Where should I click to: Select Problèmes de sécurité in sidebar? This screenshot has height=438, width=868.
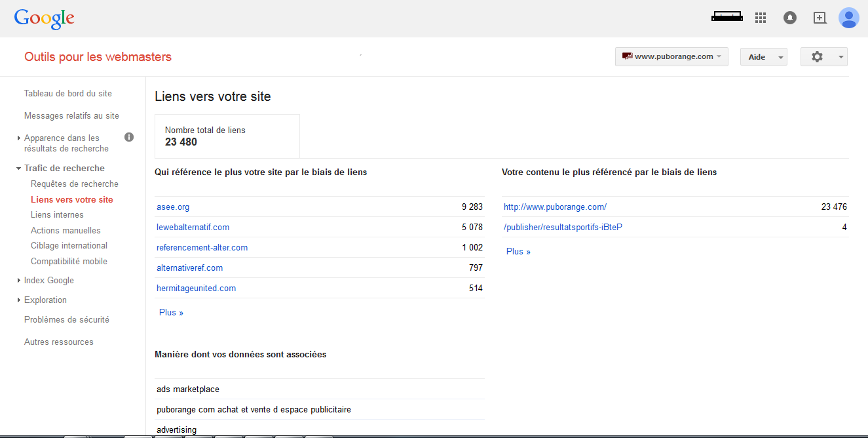pos(67,319)
